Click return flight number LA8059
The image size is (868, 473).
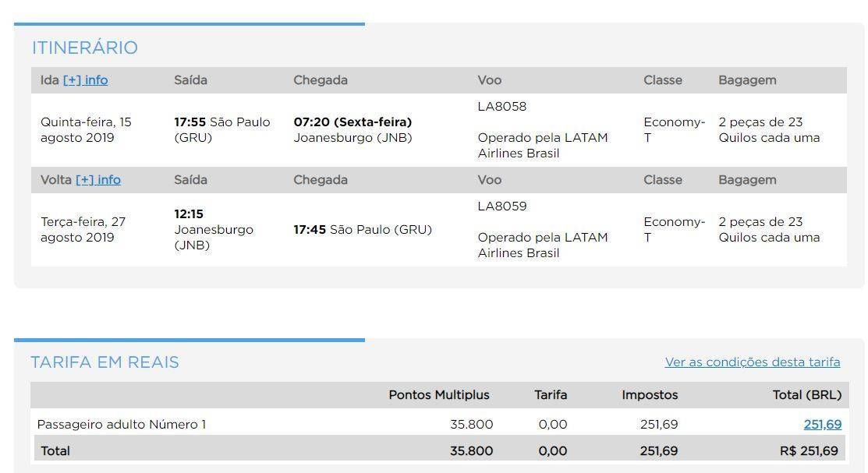coord(502,206)
